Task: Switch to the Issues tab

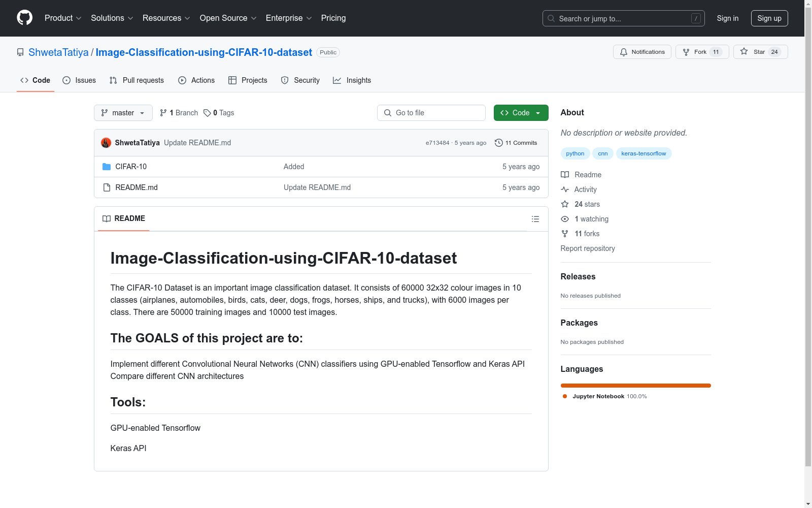Action: click(x=79, y=80)
